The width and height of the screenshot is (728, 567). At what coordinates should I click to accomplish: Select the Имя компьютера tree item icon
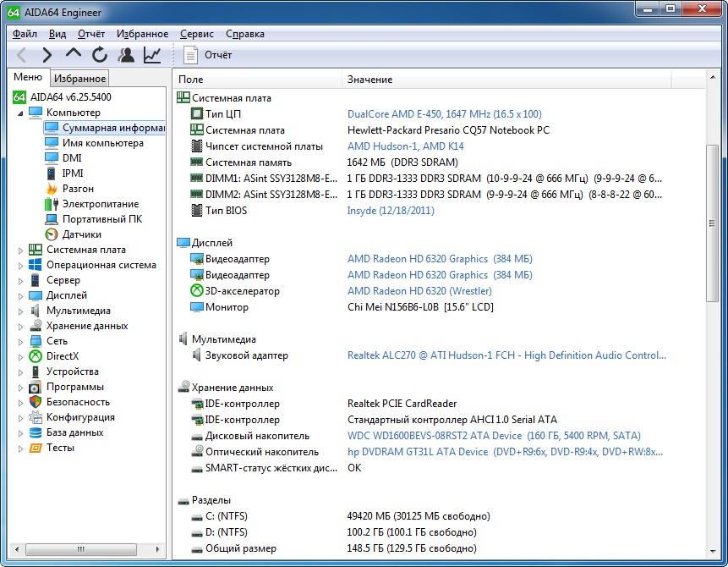(x=52, y=143)
